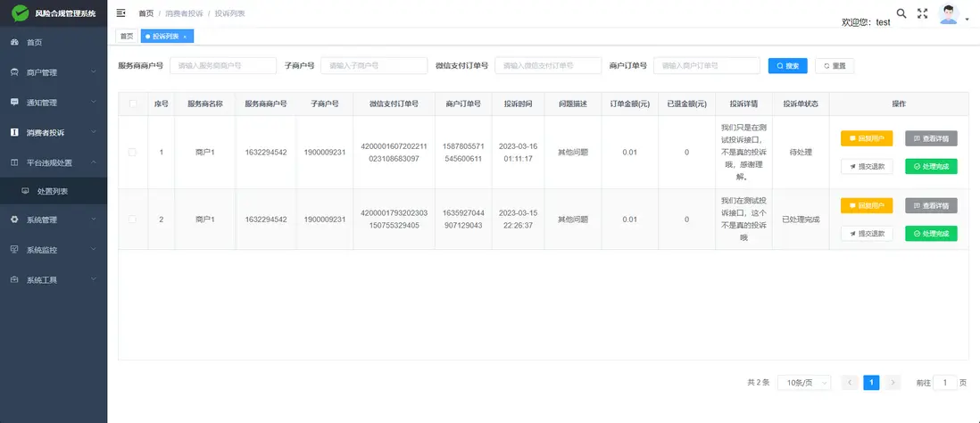Open 处置列表 submenu item
Viewport: 980px width, 423px height.
tap(54, 191)
